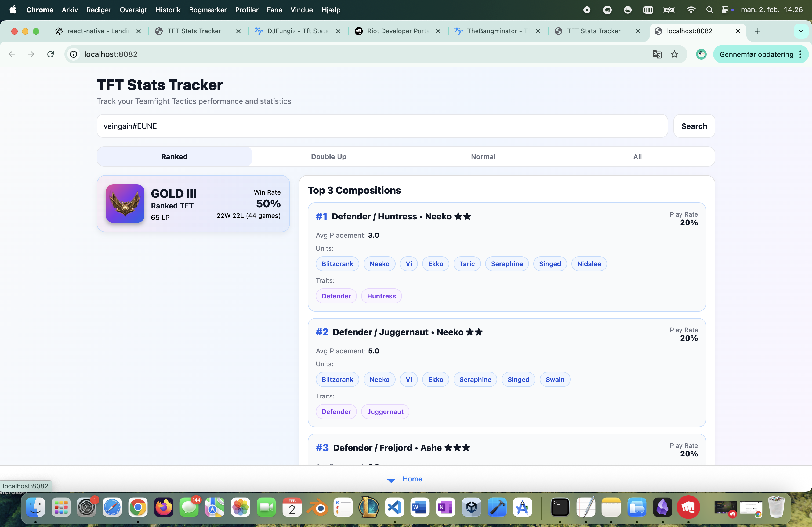Screen dimensions: 812x527
Task: Open Visual Studio Code from dock
Action: (394, 508)
